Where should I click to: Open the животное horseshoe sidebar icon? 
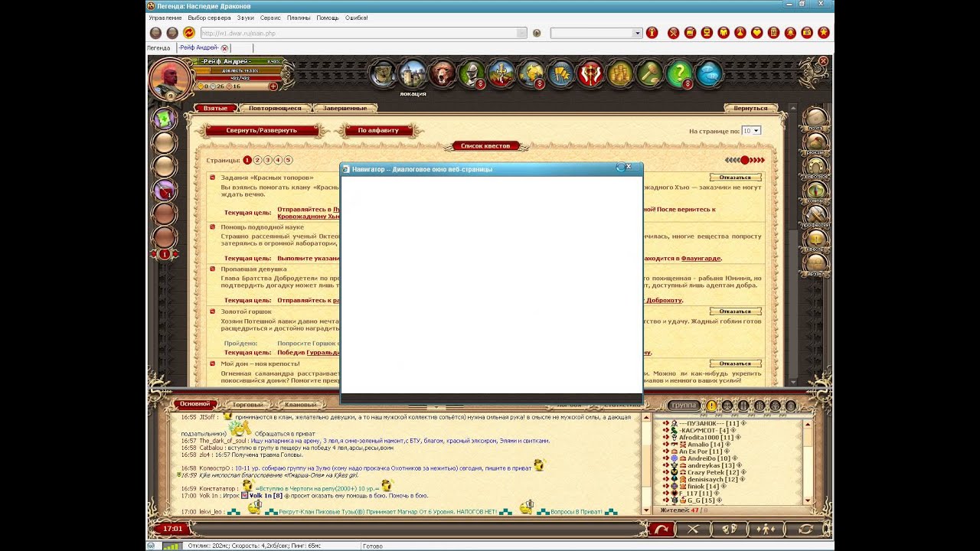[817, 168]
